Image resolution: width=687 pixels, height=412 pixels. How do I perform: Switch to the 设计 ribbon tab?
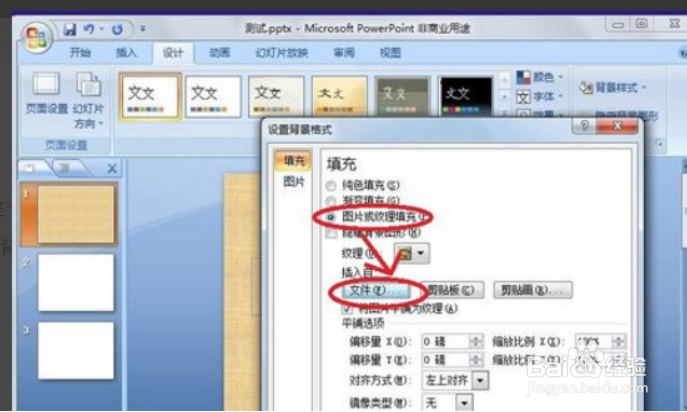tap(173, 53)
